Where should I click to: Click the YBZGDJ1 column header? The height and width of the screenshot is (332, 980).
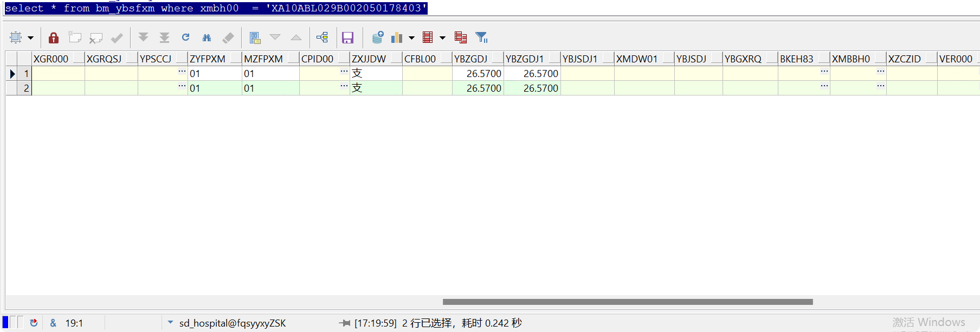pyautogui.click(x=532, y=59)
